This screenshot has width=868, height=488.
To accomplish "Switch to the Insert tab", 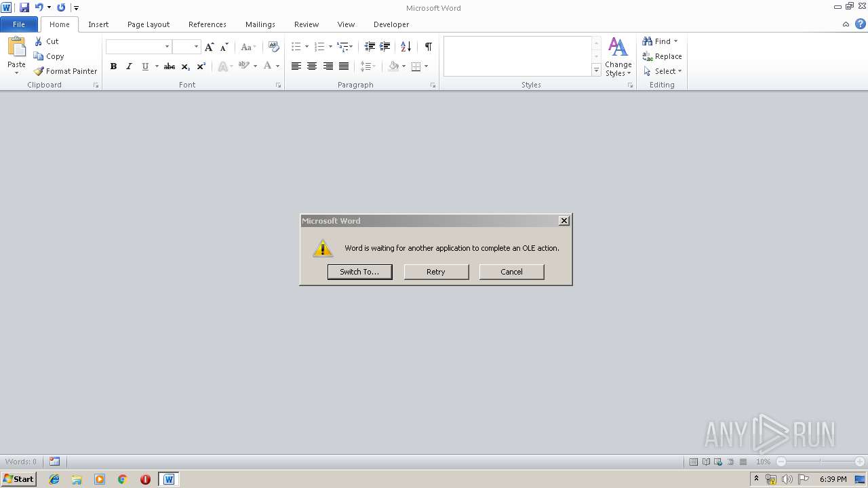I will click(98, 24).
